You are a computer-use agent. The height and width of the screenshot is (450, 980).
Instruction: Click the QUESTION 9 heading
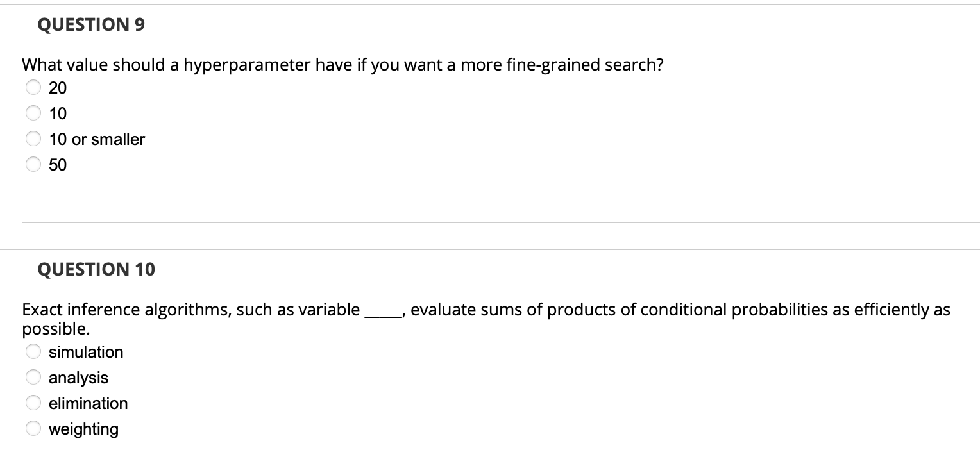(x=92, y=24)
